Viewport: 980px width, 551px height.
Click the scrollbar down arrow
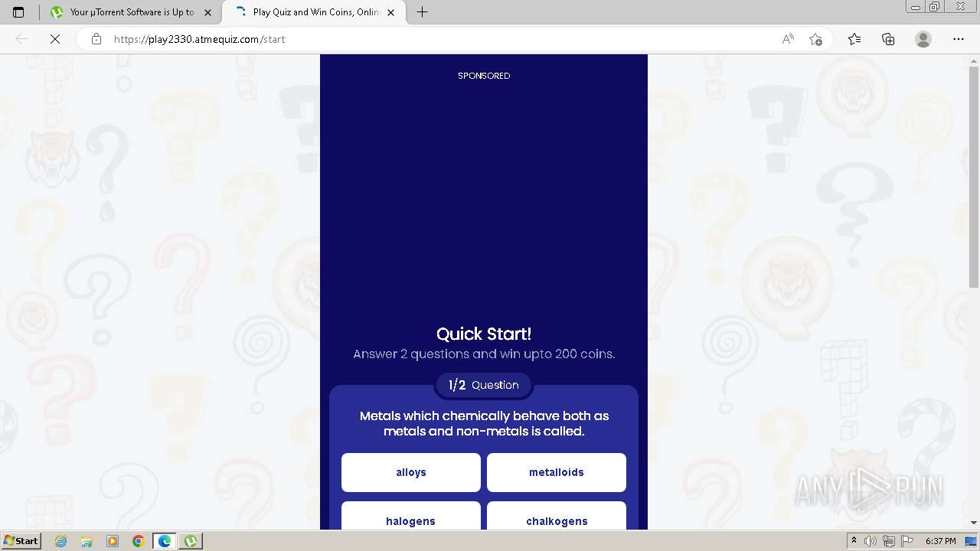[974, 523]
